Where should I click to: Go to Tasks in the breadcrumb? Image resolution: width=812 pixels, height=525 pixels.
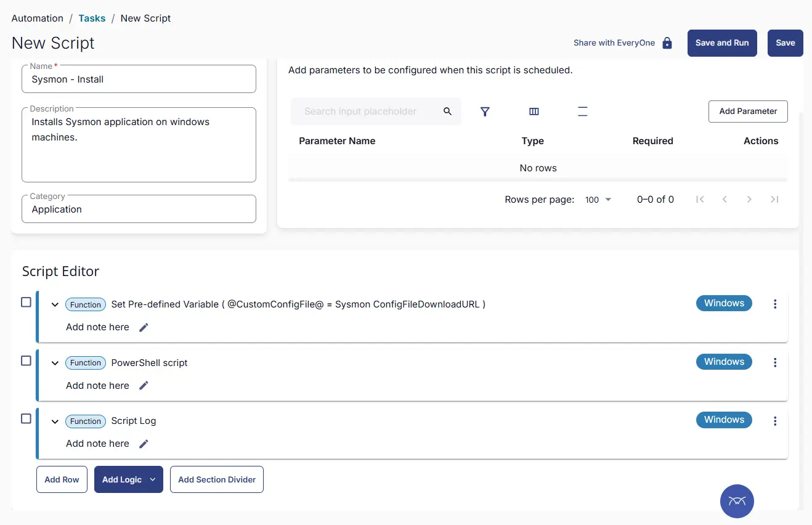pyautogui.click(x=92, y=18)
